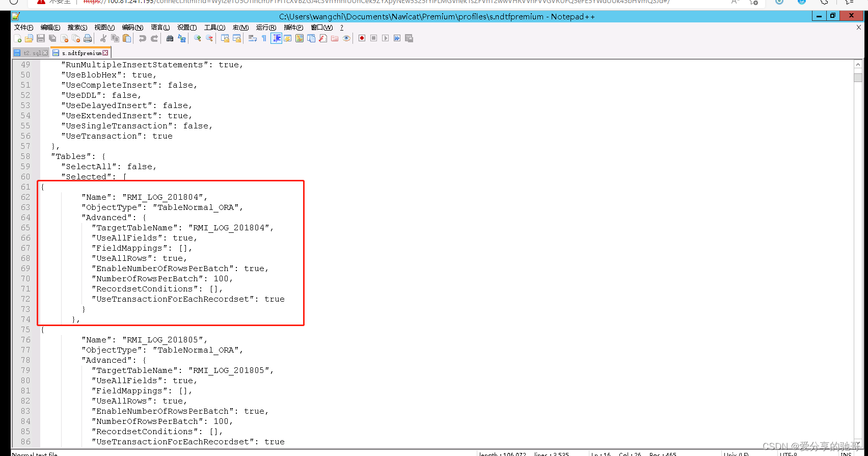868x456 pixels.
Task: Print the document using toolbar icon
Action: coord(88,38)
